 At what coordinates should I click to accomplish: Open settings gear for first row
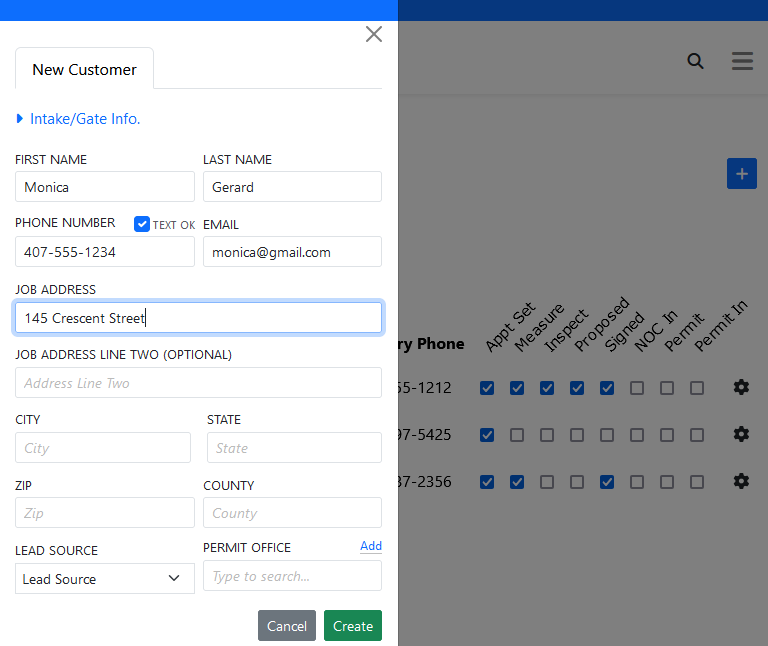click(x=741, y=387)
